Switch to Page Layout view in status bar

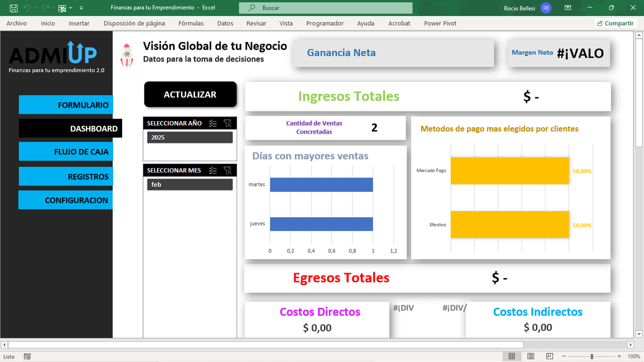click(x=530, y=356)
